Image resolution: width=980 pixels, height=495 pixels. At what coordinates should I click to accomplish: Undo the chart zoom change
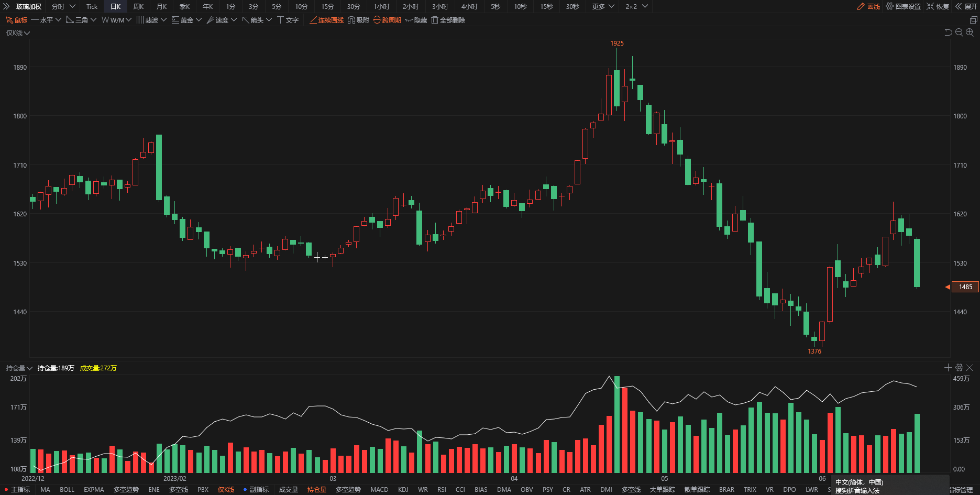point(948,32)
